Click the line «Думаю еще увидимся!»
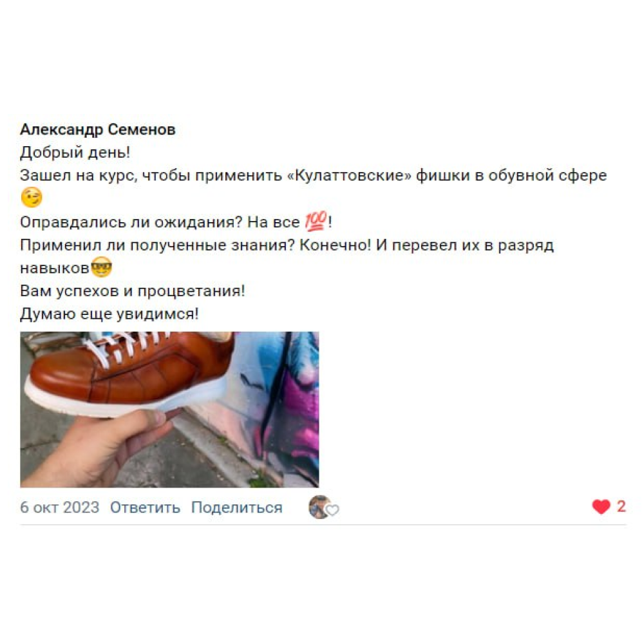The height and width of the screenshot is (644, 644). [109, 314]
